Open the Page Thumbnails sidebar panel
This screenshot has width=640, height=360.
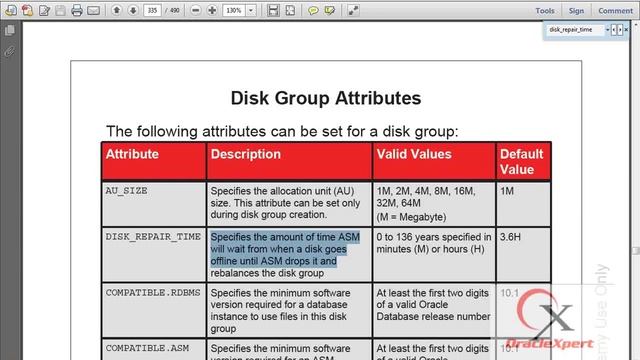pyautogui.click(x=10, y=30)
